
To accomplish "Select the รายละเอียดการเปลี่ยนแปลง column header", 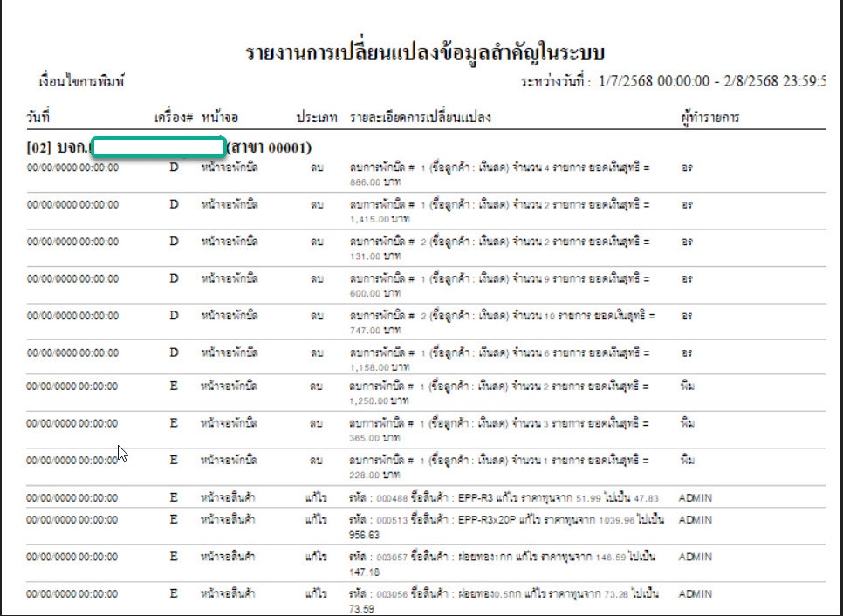I will pos(421,117).
